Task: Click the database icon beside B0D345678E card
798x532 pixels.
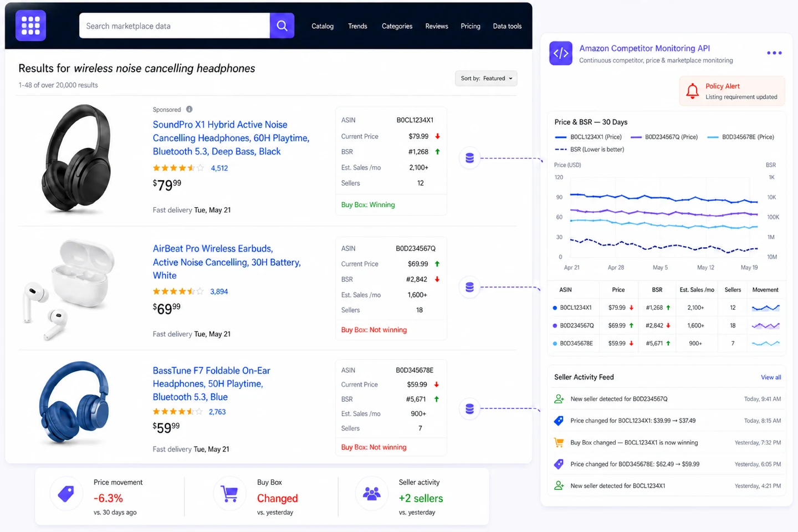Action: pyautogui.click(x=469, y=408)
